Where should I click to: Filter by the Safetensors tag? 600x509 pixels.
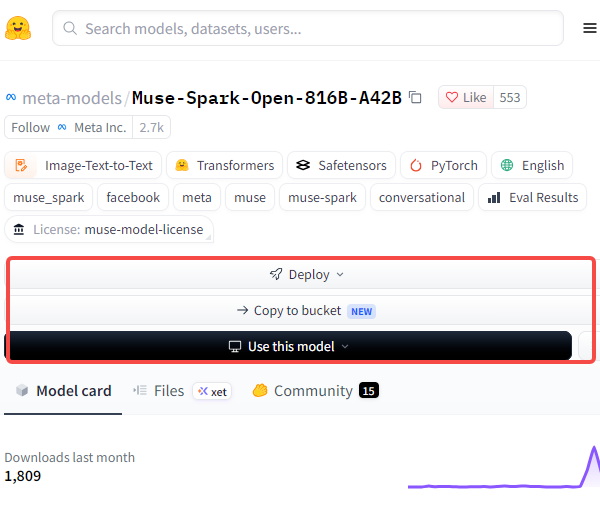coord(341,165)
